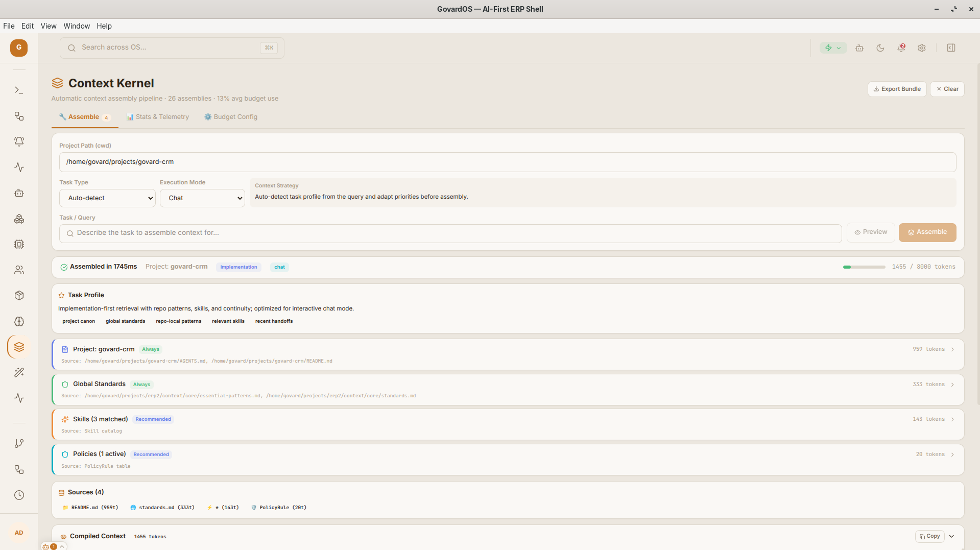Screen dimensions: 980x550
Task: Open the activity pulse icon below the alarm bell
Action: pos(19,167)
